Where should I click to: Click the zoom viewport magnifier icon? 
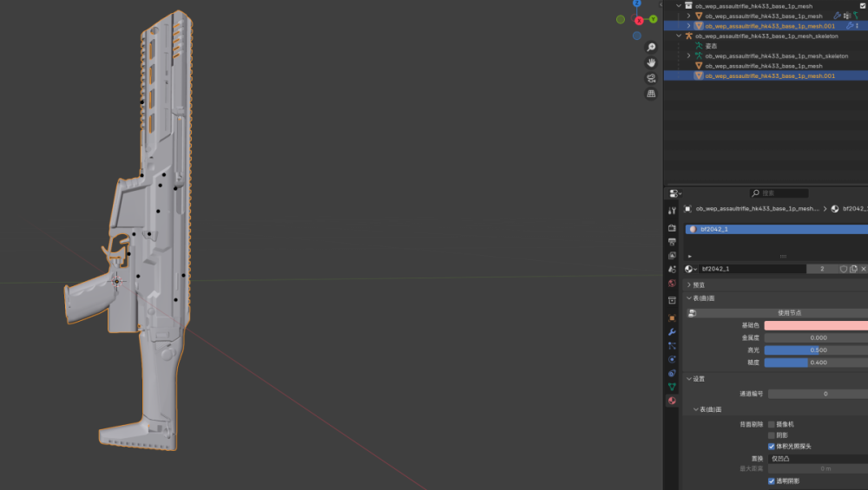click(x=651, y=47)
